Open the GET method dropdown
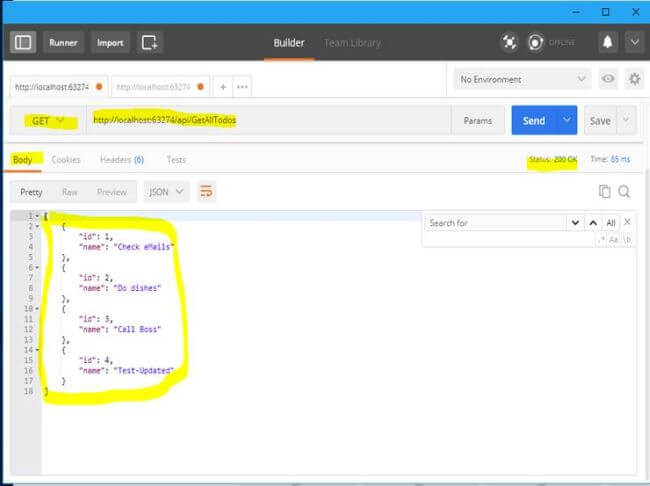Screen dimensions: 650x486 [48, 121]
